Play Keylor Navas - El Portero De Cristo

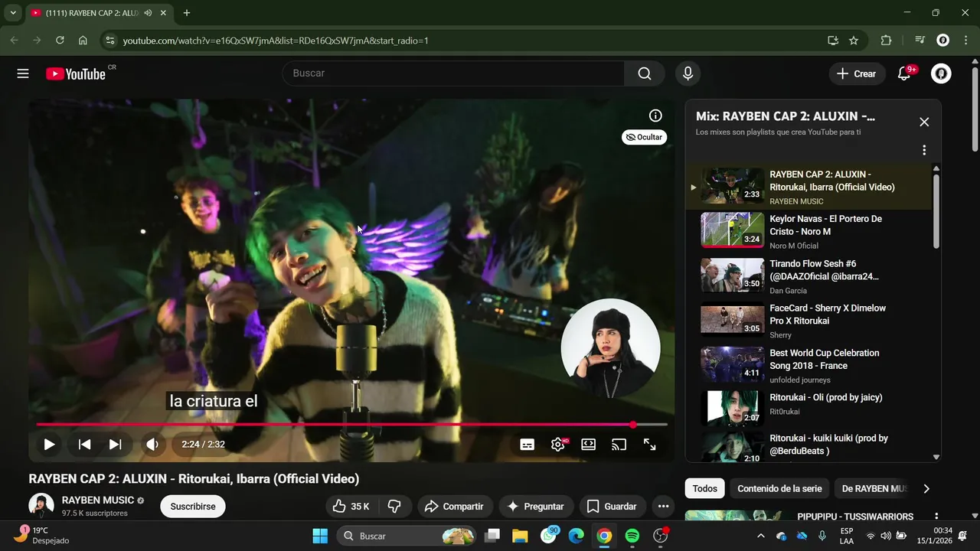pyautogui.click(x=808, y=231)
